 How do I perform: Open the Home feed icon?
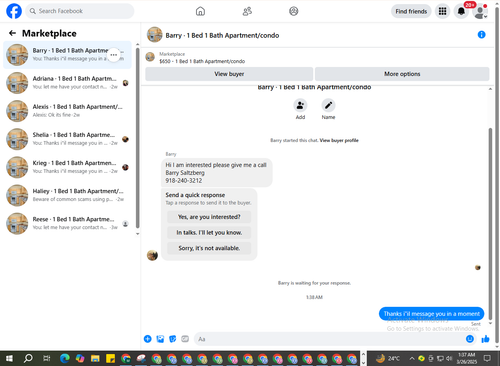(200, 11)
